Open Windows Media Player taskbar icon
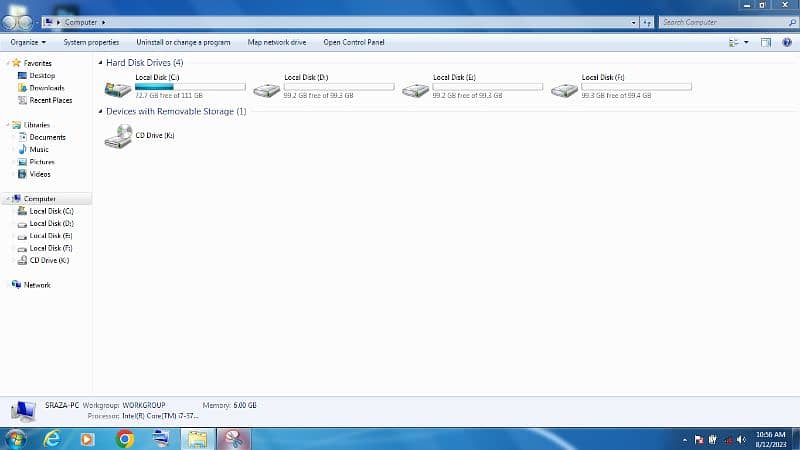Screen dimensions: 800x450 [x=88, y=438]
